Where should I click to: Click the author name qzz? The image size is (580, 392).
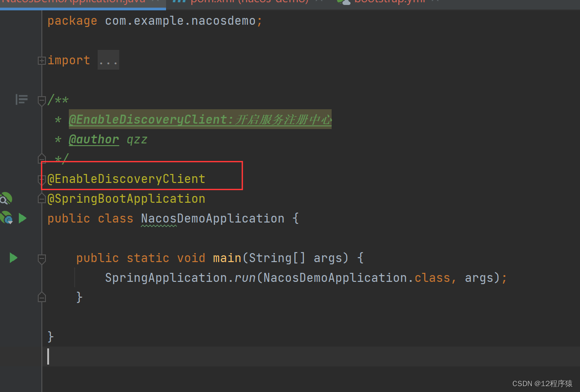(137, 140)
